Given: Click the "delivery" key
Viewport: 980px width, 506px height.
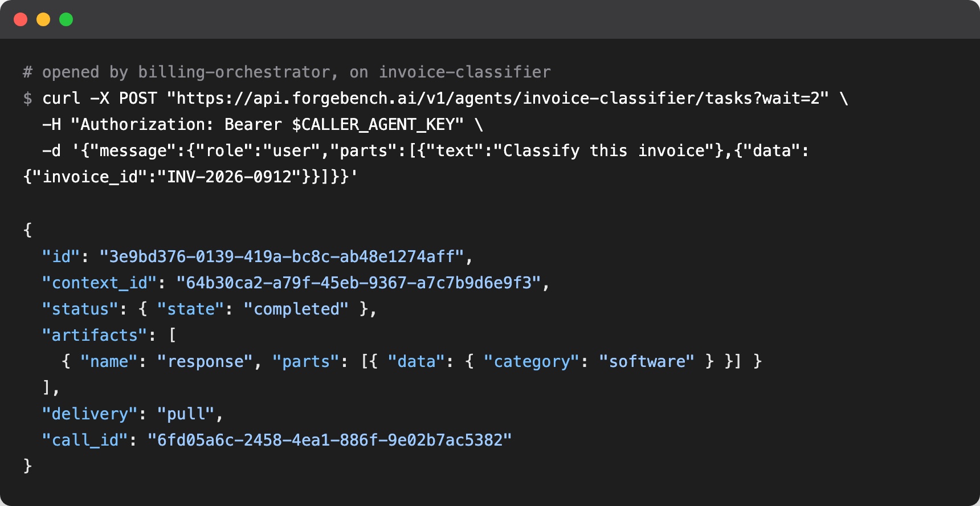Looking at the screenshot, I should coord(90,414).
